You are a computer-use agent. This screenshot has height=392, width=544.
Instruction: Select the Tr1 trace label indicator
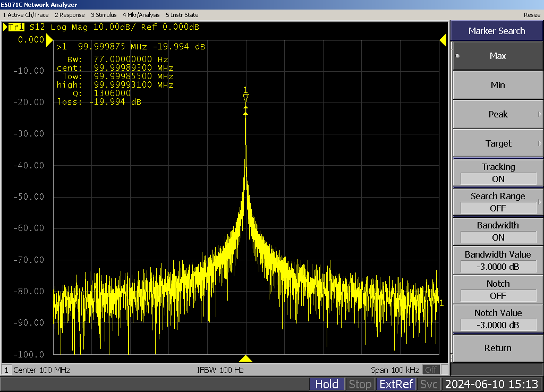tap(16, 27)
